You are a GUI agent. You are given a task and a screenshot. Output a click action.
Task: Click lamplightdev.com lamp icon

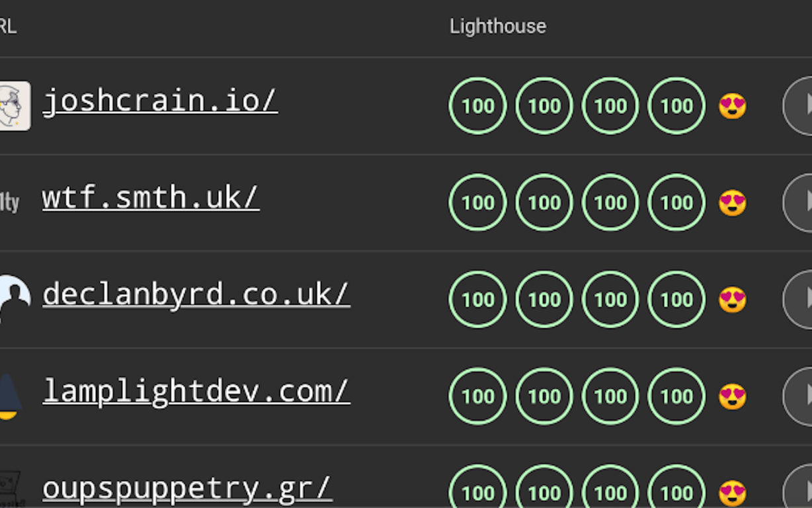(x=9, y=396)
